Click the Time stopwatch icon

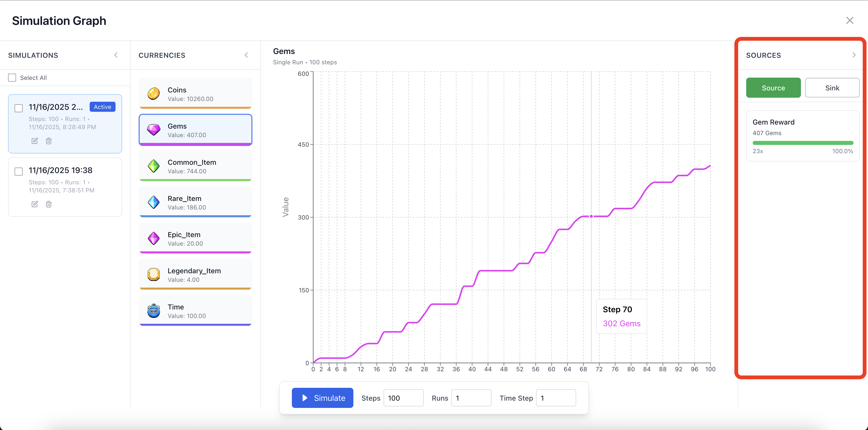pos(154,311)
